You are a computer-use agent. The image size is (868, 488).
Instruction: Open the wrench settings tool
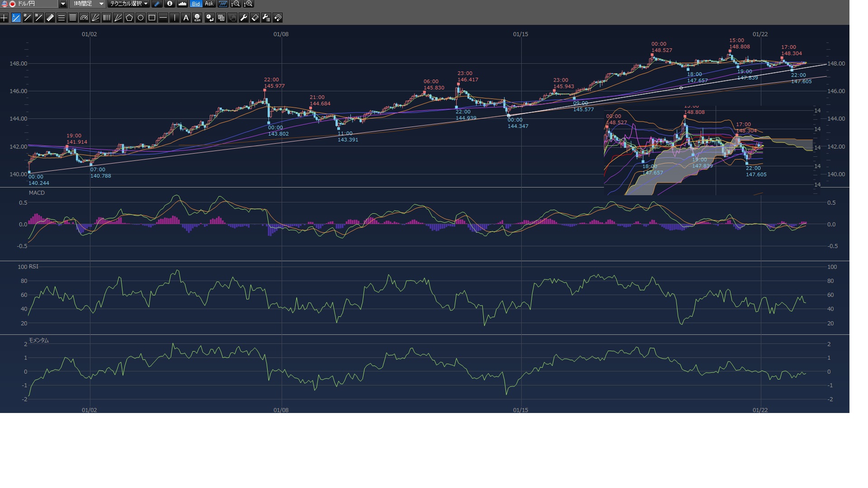tap(244, 18)
